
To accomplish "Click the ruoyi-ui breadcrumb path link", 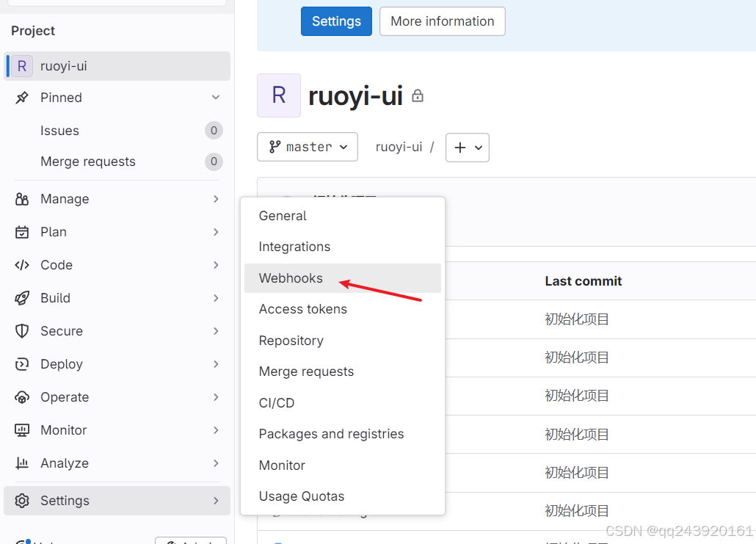I will (x=399, y=147).
